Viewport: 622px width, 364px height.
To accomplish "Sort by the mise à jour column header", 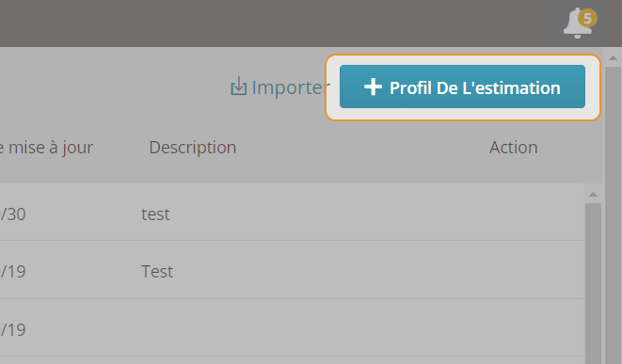I will click(x=46, y=148).
